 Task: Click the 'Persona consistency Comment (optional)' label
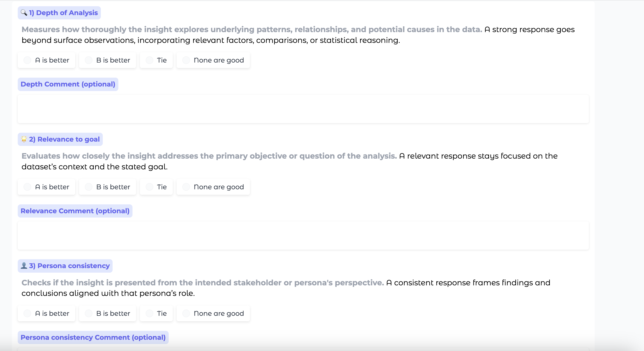[x=93, y=338]
